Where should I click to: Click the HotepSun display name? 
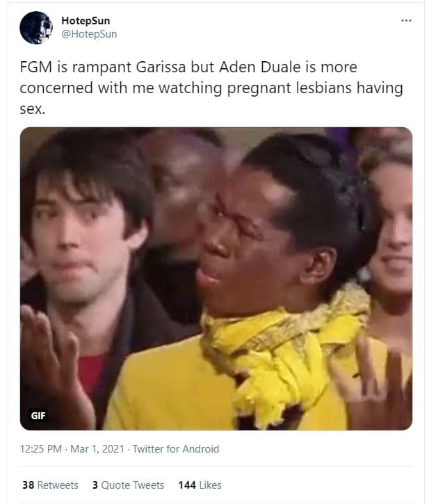click(86, 21)
